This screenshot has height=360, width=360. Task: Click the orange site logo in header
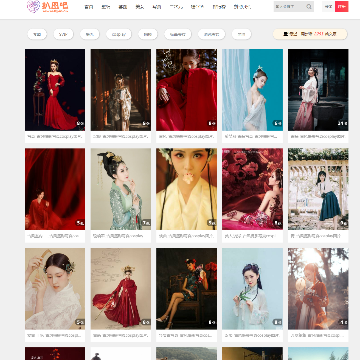pos(47,6)
